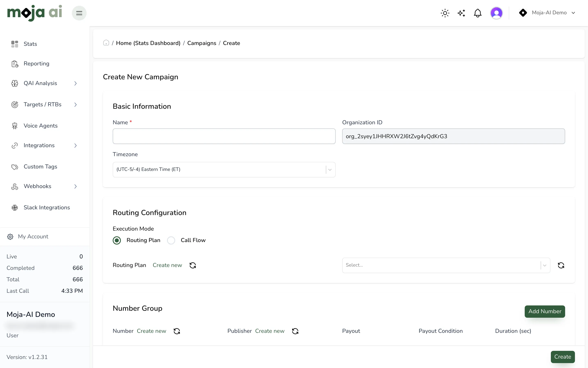Click Create new next to Publisher
588x368 pixels.
point(270,331)
